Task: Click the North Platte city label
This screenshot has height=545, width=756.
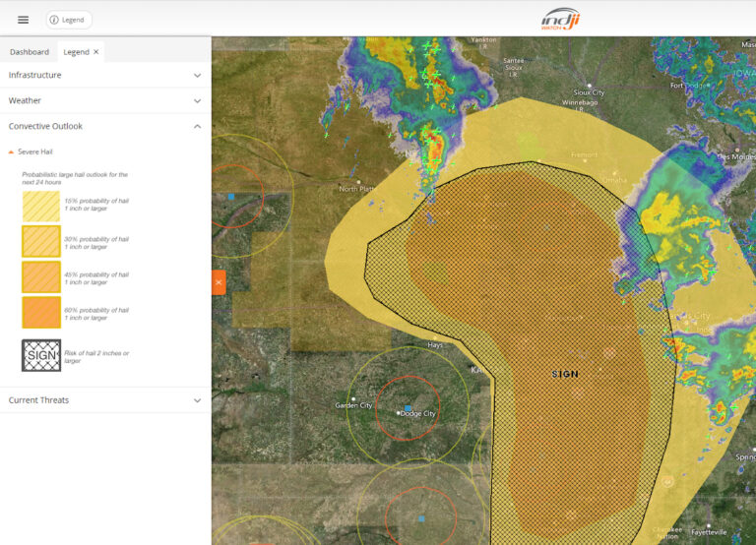Action: [355, 189]
